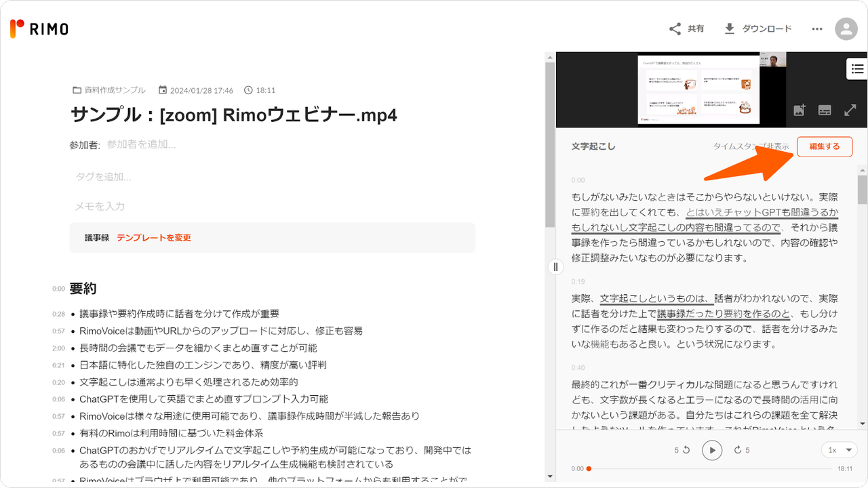Click transcript paragraph starting 実際、文字起こしというものは

pyautogui.click(x=705, y=321)
